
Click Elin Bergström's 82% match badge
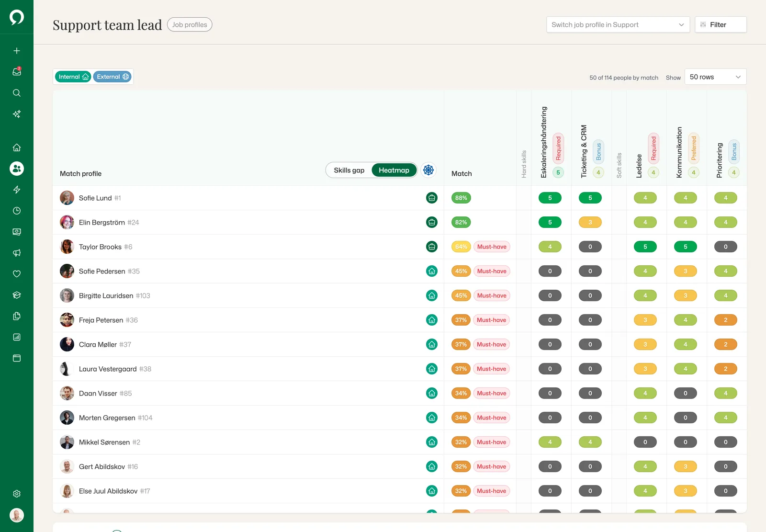(x=461, y=222)
